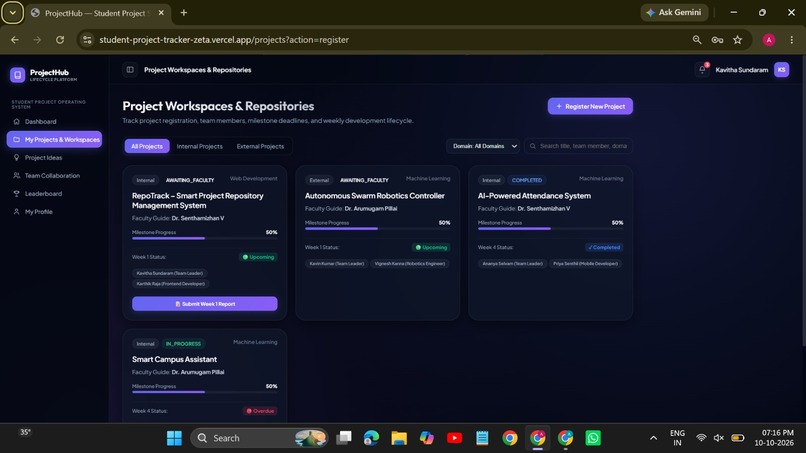Click Priya Senthil (Mobile Developer) chip
The image size is (806, 453).
(x=585, y=264)
